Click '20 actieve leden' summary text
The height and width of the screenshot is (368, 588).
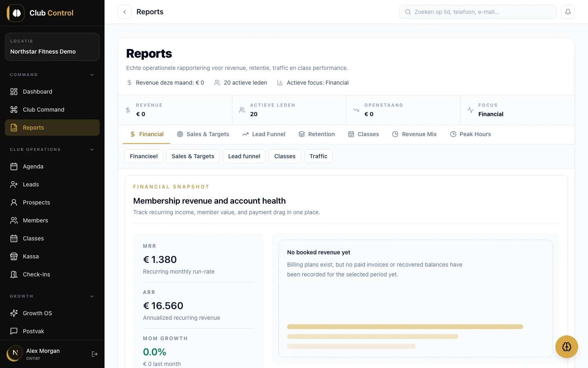click(245, 83)
